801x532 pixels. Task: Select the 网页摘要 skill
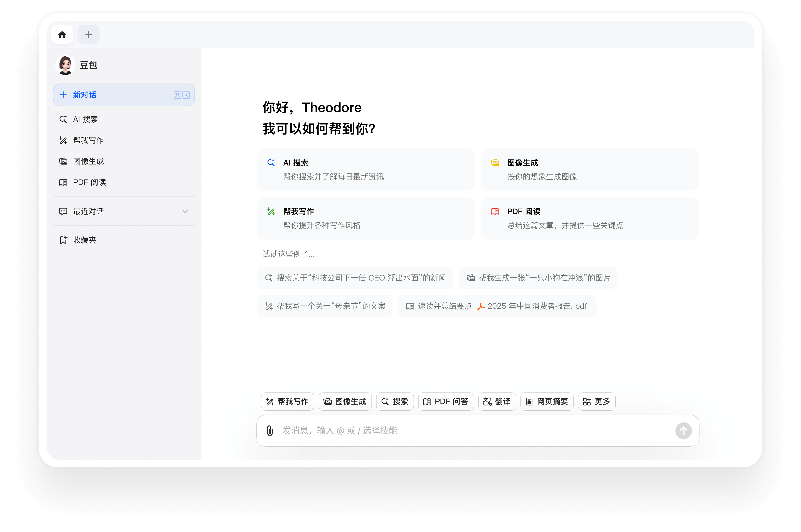(546, 401)
